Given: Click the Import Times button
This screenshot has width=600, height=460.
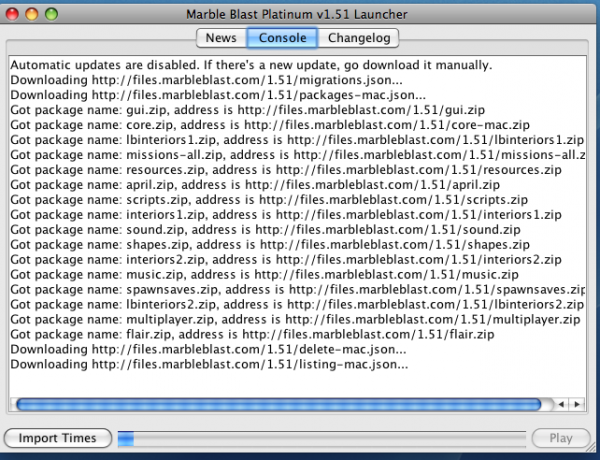Looking at the screenshot, I should (57, 438).
